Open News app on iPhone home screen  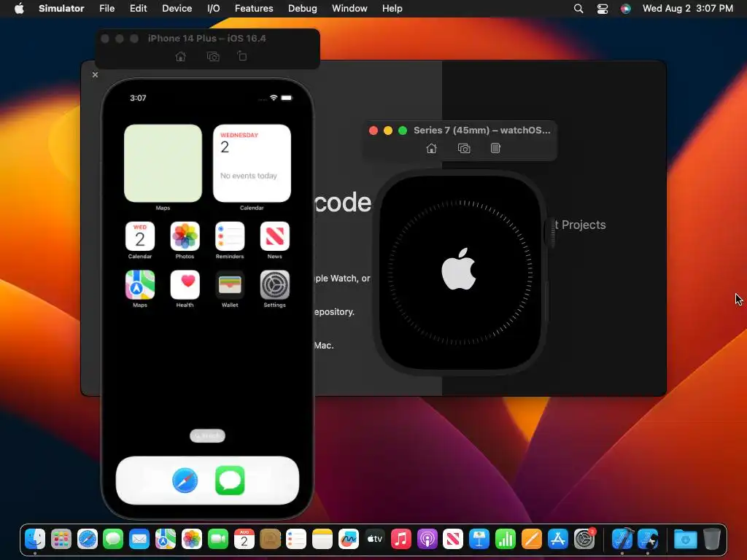pos(274,236)
